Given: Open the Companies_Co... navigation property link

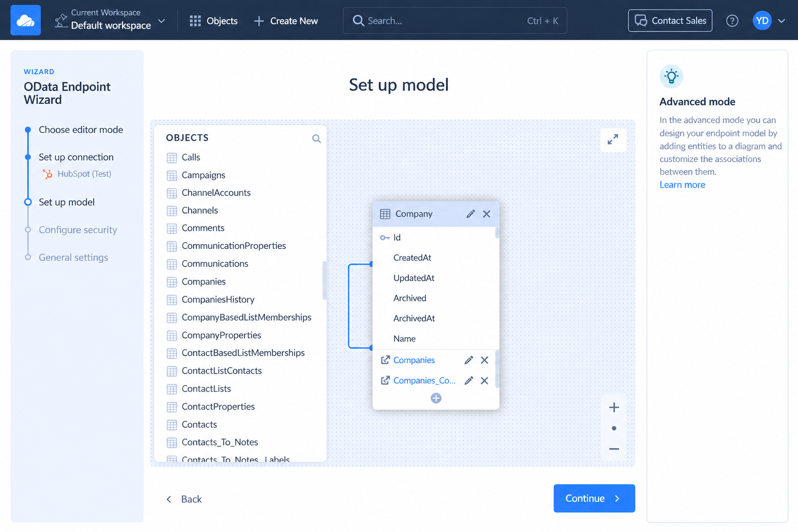Looking at the screenshot, I should click(424, 381).
